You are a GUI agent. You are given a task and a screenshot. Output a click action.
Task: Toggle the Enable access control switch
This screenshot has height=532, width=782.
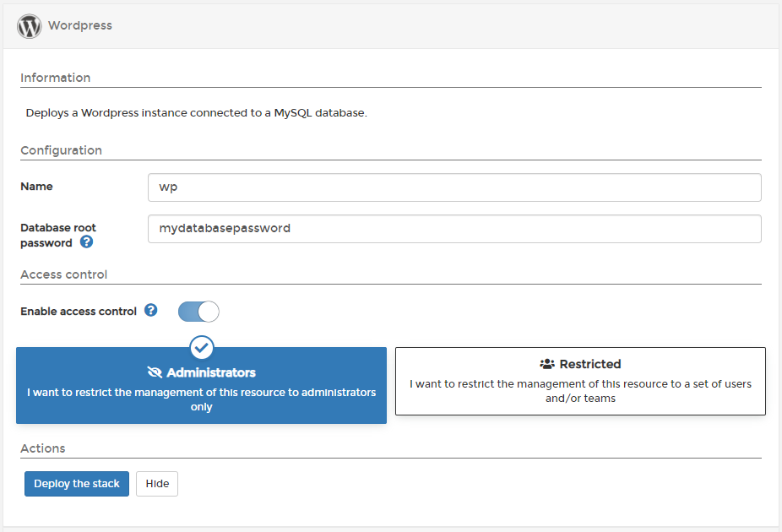198,312
